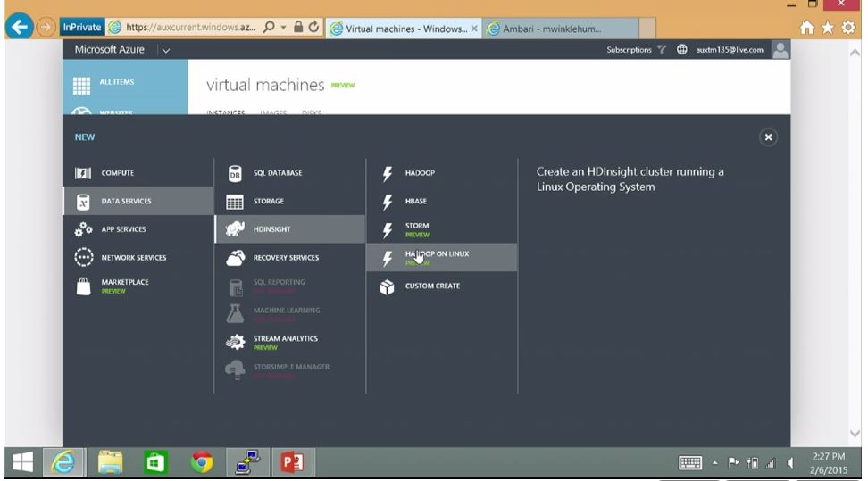This screenshot has height=481, width=868.
Task: Select the SQL Database icon
Action: [235, 173]
